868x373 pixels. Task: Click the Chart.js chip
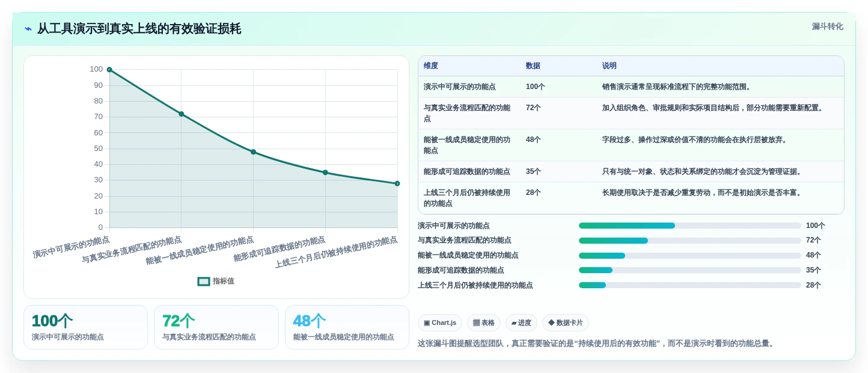click(x=439, y=323)
